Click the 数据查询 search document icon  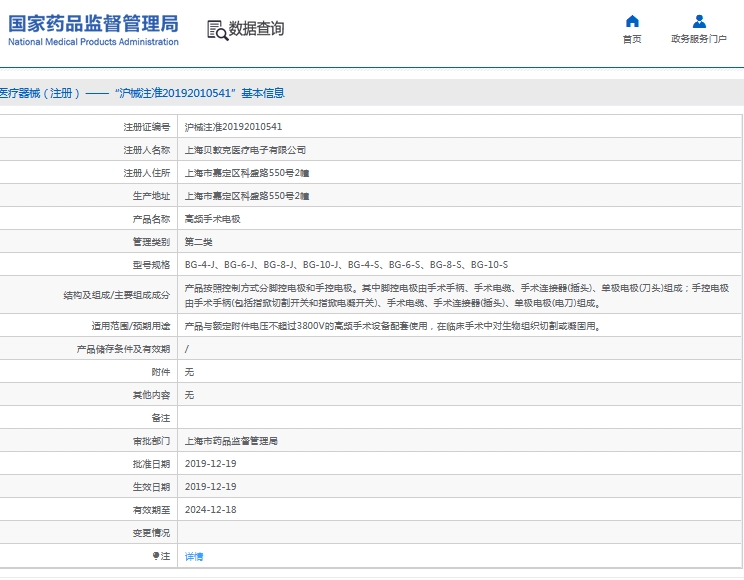tap(218, 30)
